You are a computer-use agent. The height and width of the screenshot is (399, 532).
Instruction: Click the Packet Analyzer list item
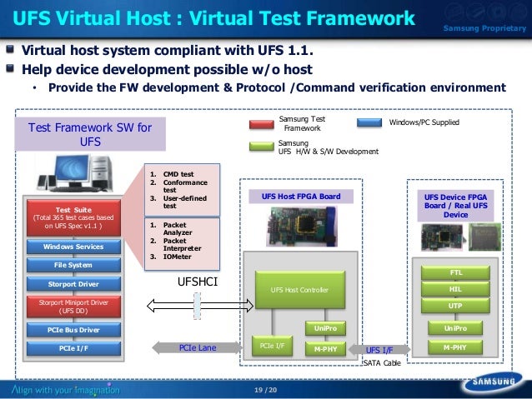[171, 229]
